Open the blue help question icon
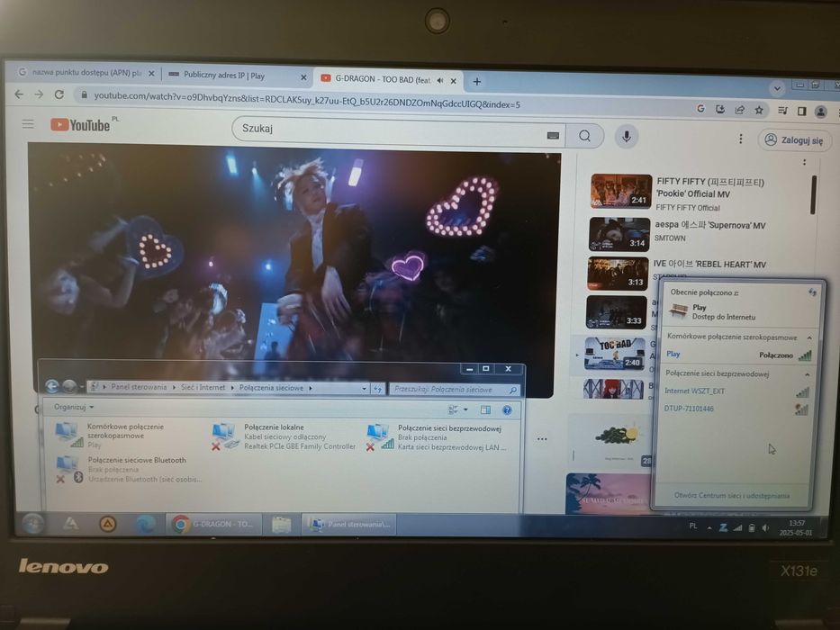The height and width of the screenshot is (630, 840). coord(507,411)
